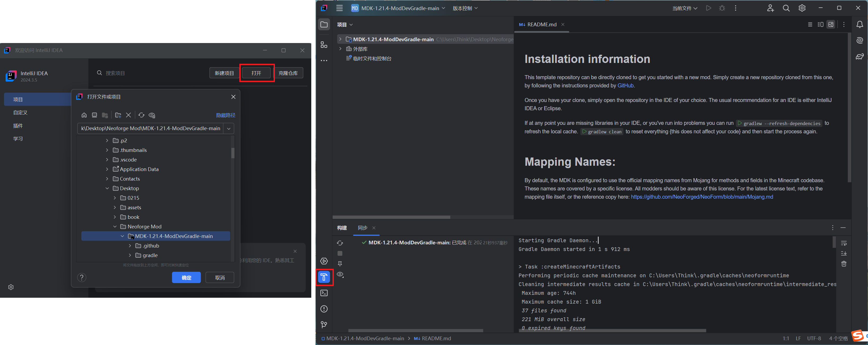This screenshot has height=345, width=868.
Task: Expand MDK-1.21.4-ModDevGradle-main in Project tree
Action: coord(340,39)
